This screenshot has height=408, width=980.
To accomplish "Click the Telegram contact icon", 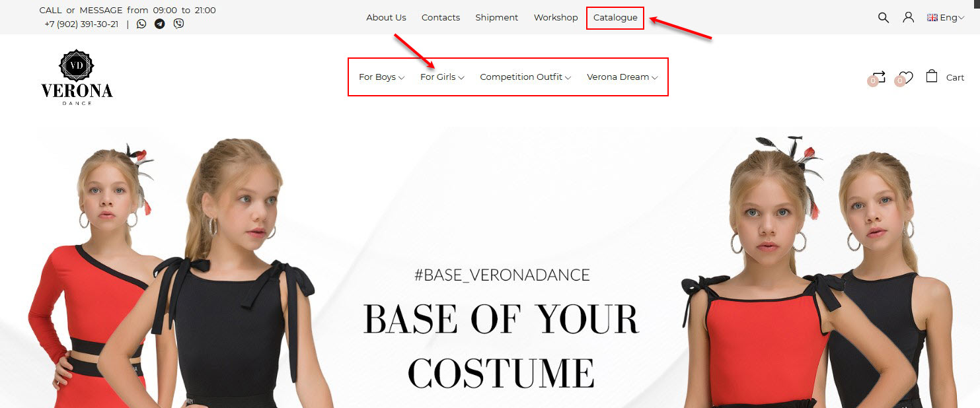I will point(160,24).
